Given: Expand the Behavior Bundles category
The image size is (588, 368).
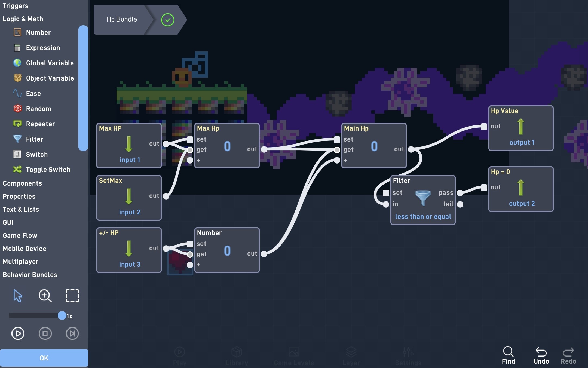Looking at the screenshot, I should pyautogui.click(x=30, y=275).
